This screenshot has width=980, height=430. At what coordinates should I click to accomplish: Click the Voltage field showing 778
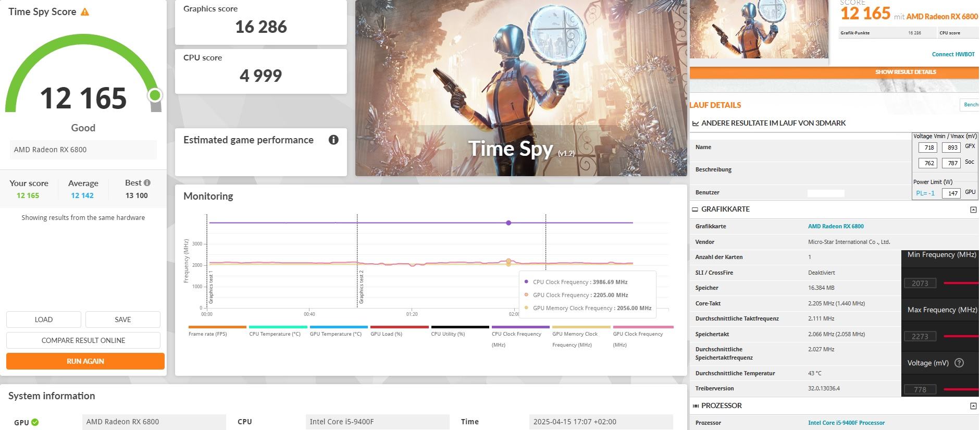920,389
